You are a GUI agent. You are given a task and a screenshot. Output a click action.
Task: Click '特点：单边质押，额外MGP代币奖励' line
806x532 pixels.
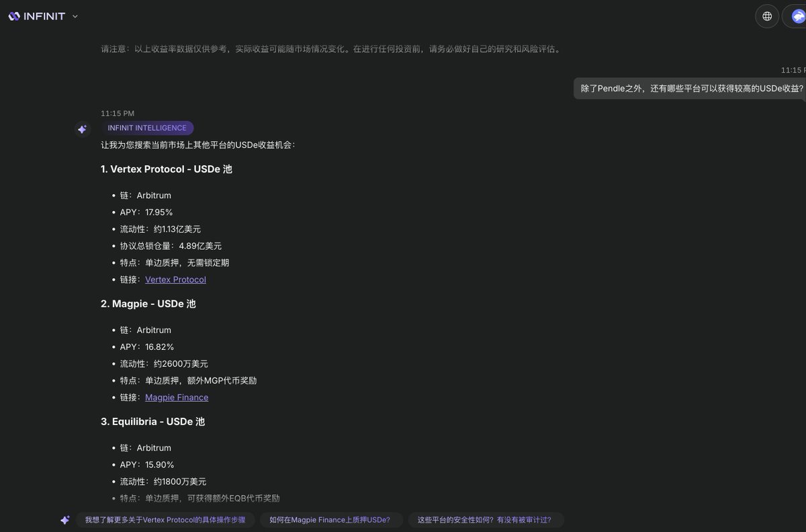click(x=188, y=381)
